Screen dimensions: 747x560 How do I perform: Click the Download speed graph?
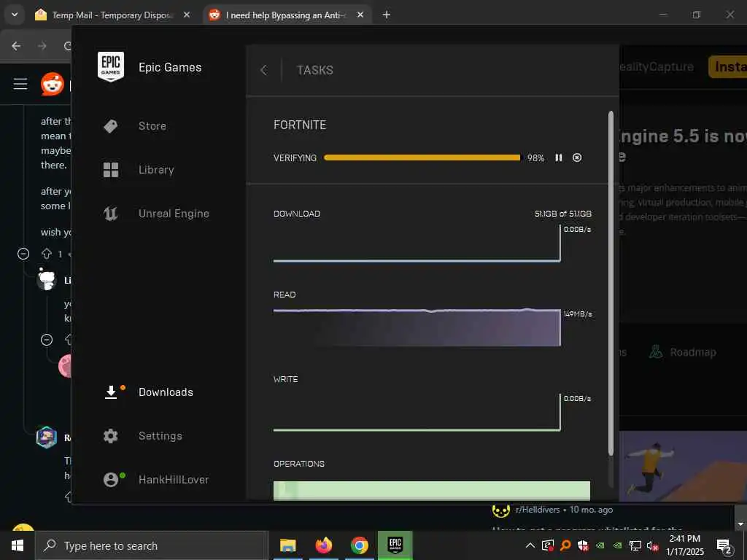[417, 244]
